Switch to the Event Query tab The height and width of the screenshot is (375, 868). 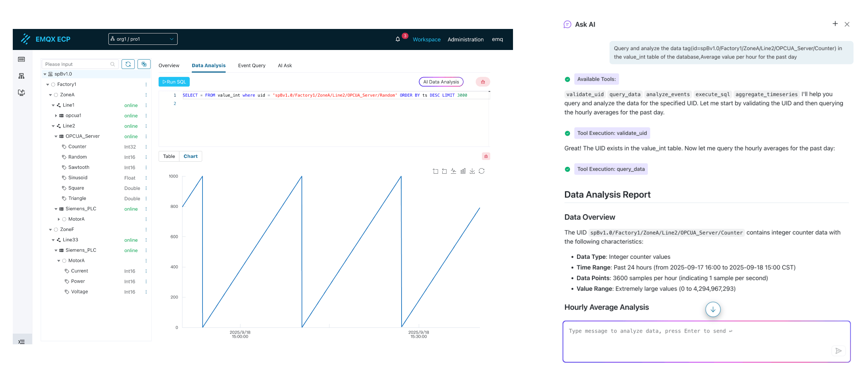point(251,65)
